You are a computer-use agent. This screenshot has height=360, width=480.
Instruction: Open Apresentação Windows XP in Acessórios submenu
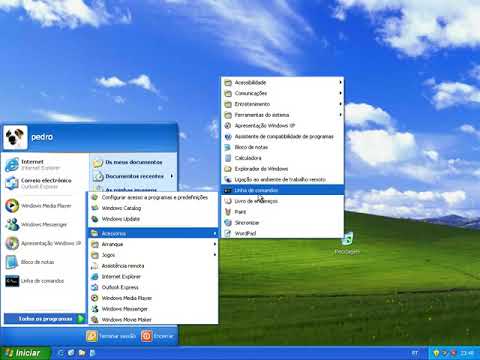point(283,126)
